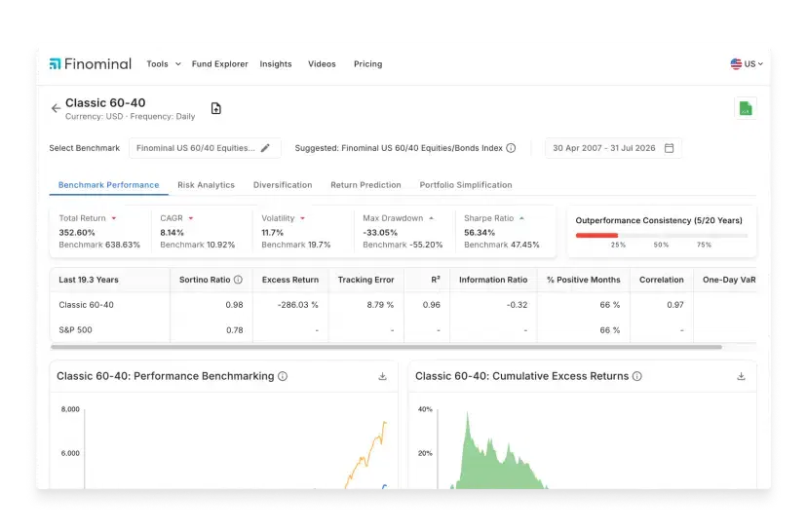Select the Classic 60-40 table row label
The image size is (807, 532).
(x=86, y=305)
